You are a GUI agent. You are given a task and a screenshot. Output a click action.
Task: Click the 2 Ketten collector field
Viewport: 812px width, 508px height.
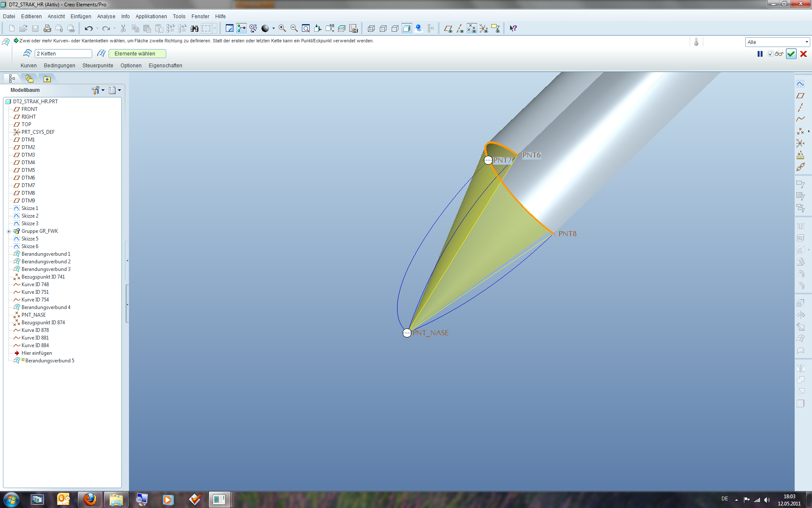point(63,54)
